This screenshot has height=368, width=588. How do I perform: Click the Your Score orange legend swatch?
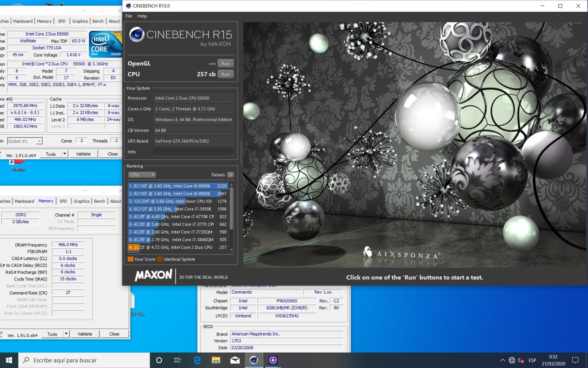[x=130, y=259]
